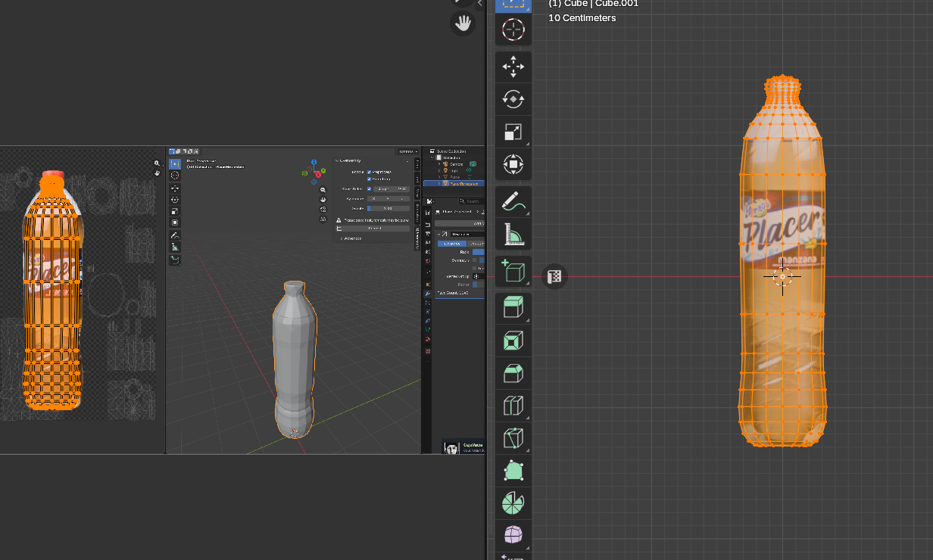Choose the Rotate tool
Viewport: 933px width, 560px height.
pyautogui.click(x=513, y=99)
